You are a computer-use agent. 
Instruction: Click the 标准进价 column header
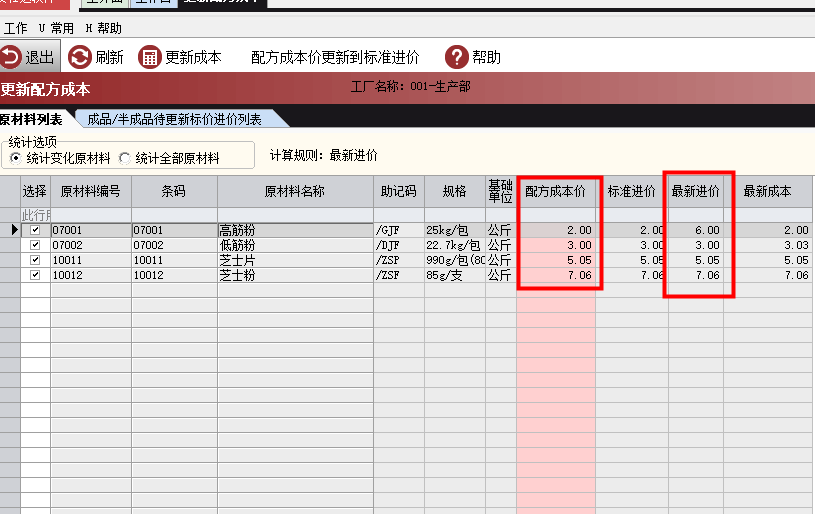(632, 191)
